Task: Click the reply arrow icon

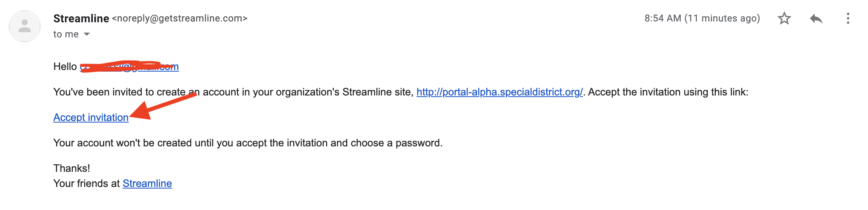Action: (816, 18)
